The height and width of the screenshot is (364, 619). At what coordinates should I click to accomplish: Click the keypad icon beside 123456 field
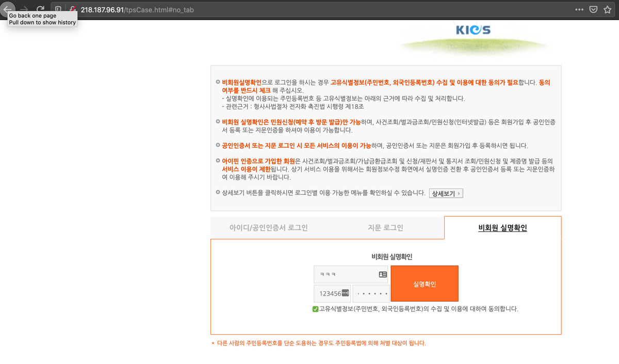[x=346, y=293]
